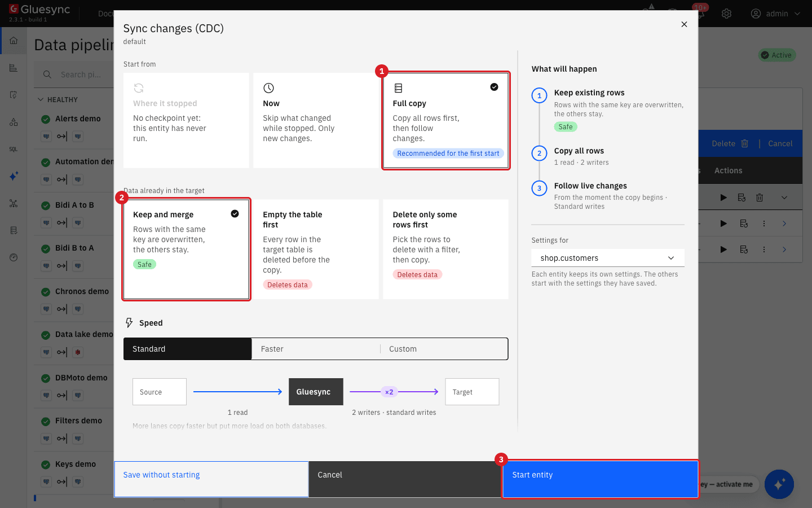Viewport: 812px width, 508px height.
Task: Choose "Delete only some rows first" option
Action: click(x=446, y=249)
